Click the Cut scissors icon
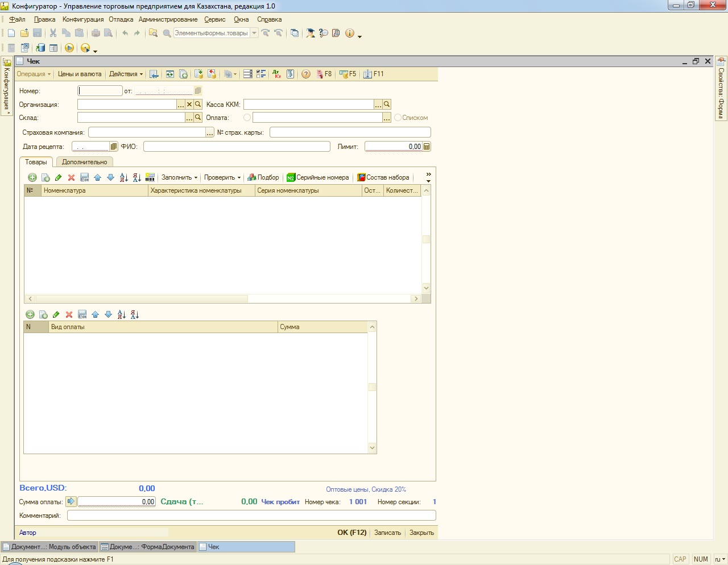Image resolution: width=728 pixels, height=565 pixels. click(x=53, y=33)
